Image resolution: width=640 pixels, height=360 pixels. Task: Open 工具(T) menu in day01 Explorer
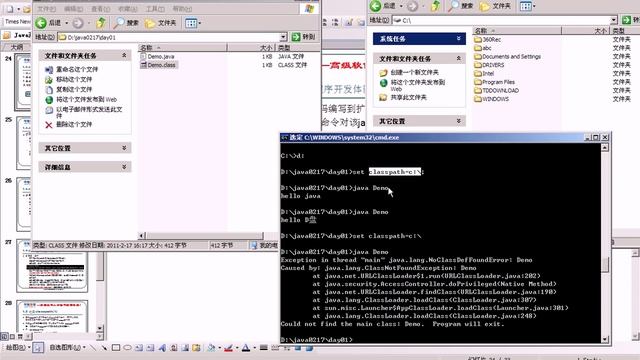click(155, 9)
